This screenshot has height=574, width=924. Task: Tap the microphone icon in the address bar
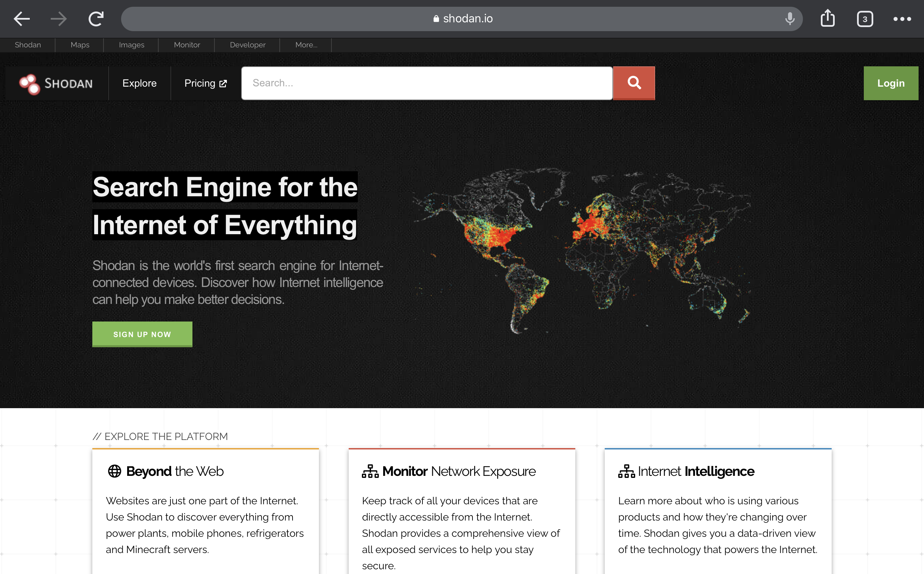[x=790, y=19]
